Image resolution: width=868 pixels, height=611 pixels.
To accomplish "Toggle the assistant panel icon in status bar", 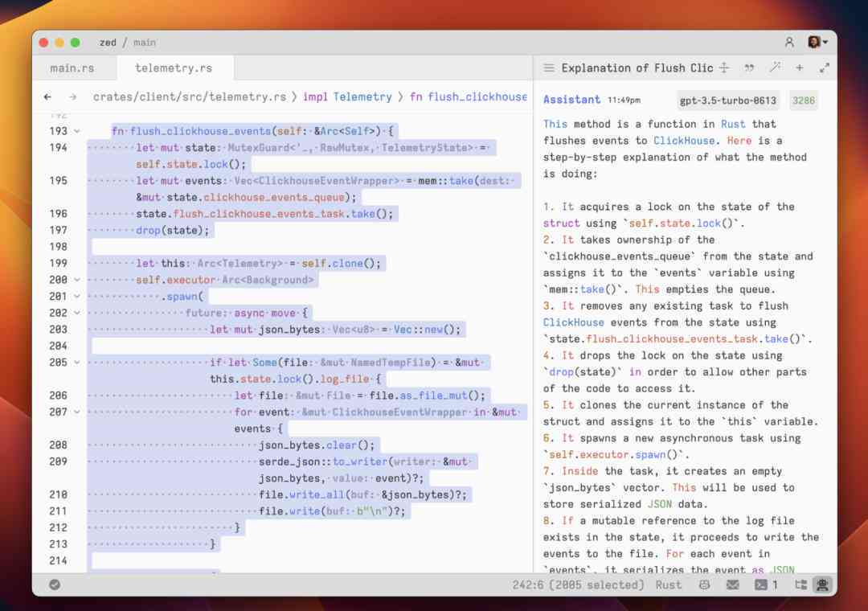I will (823, 584).
